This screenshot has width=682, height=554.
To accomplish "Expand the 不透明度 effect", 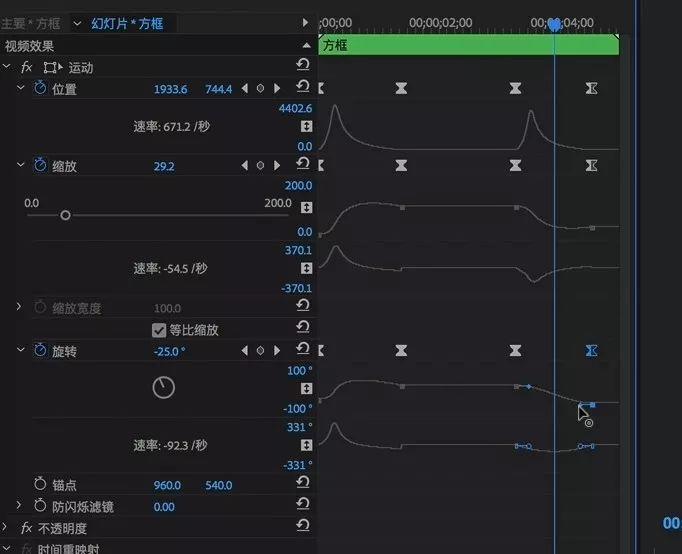I will tap(5, 527).
